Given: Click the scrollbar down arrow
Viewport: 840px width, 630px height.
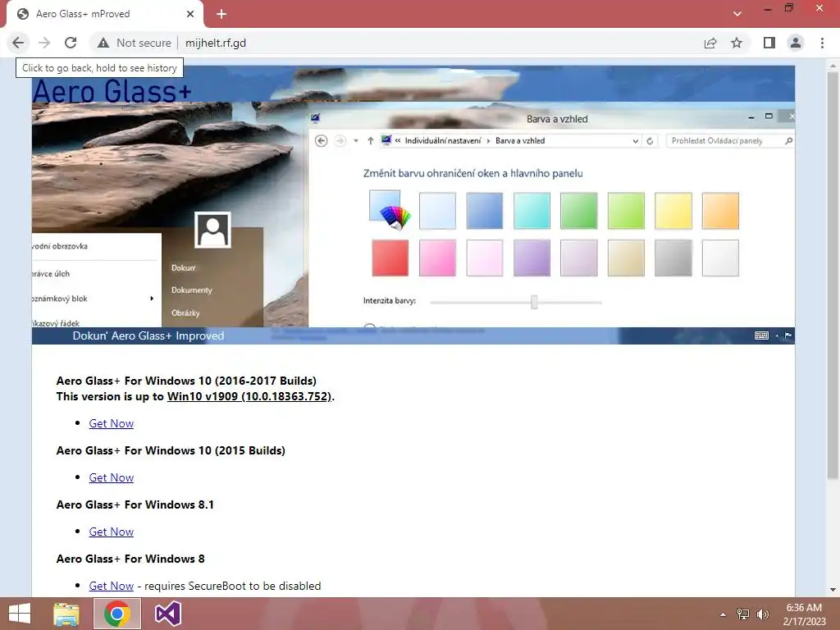Looking at the screenshot, I should (833, 590).
